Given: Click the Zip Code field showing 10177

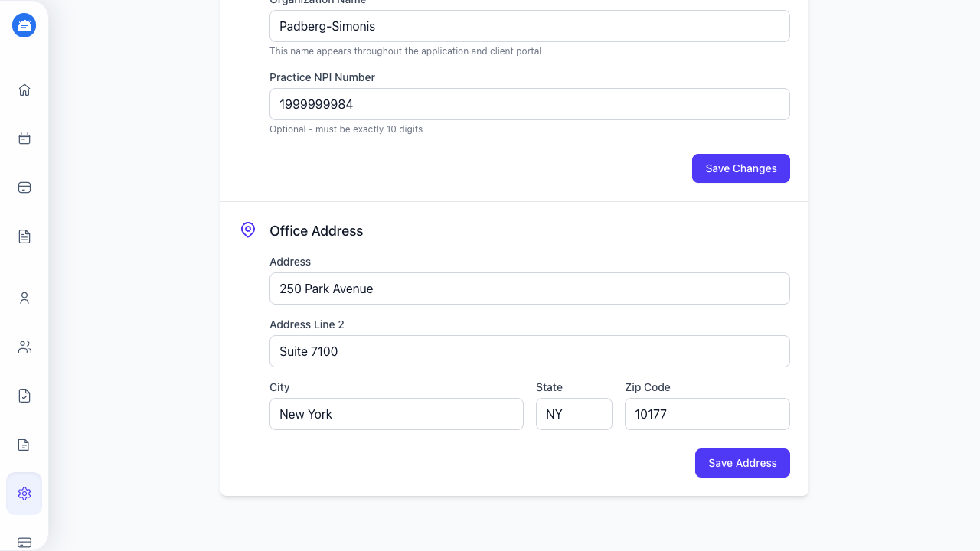Looking at the screenshot, I should coord(707,414).
